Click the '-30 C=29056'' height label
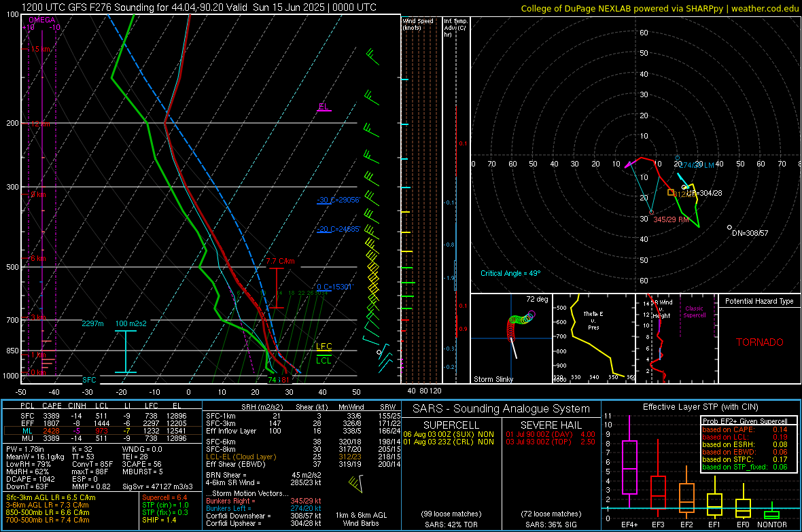This screenshot has height=532, width=802. pos(338,200)
